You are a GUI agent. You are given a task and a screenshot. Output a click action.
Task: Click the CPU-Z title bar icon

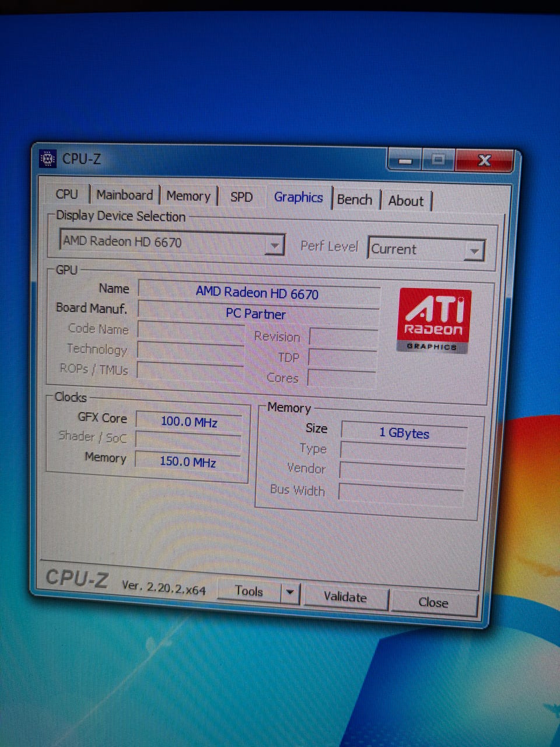click(x=47, y=159)
